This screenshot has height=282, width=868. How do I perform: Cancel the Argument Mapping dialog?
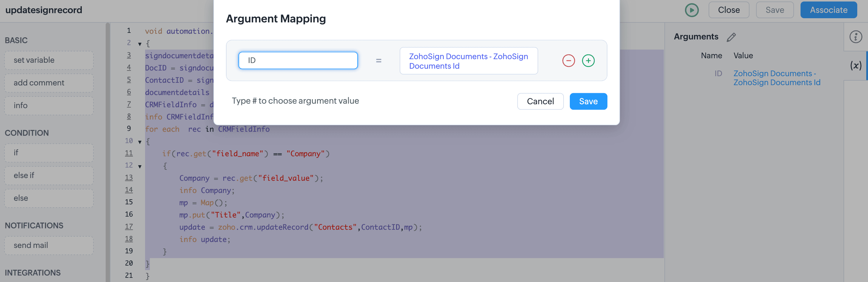[x=540, y=101]
